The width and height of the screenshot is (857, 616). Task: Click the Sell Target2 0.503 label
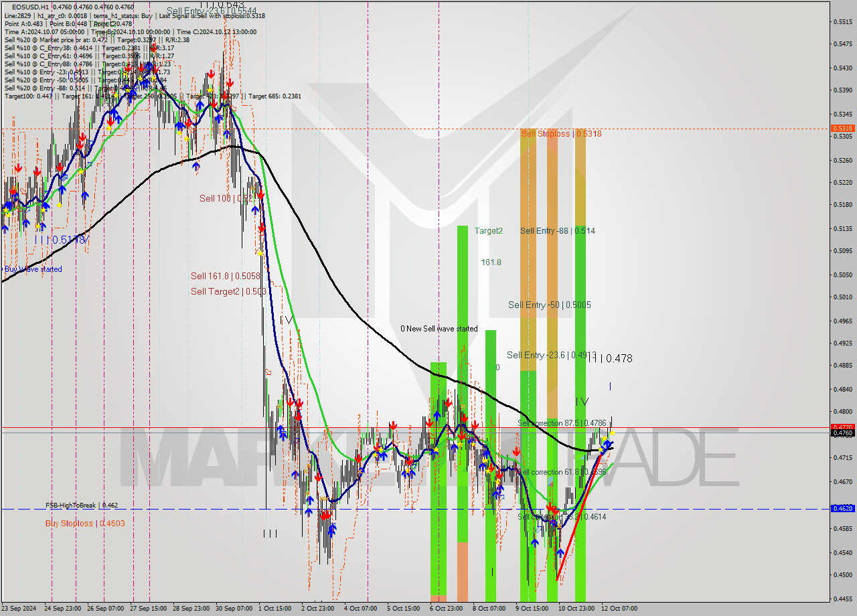[228, 291]
